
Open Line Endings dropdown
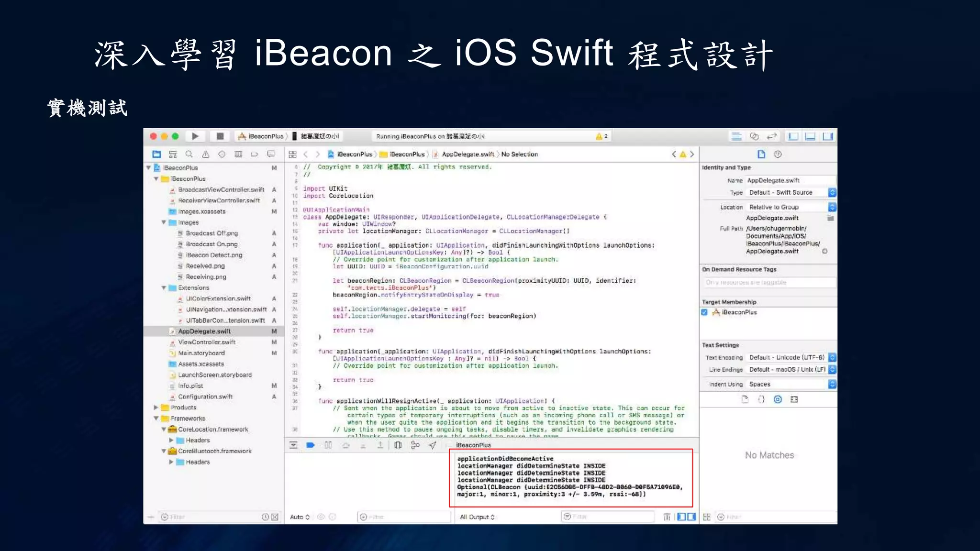tap(791, 370)
